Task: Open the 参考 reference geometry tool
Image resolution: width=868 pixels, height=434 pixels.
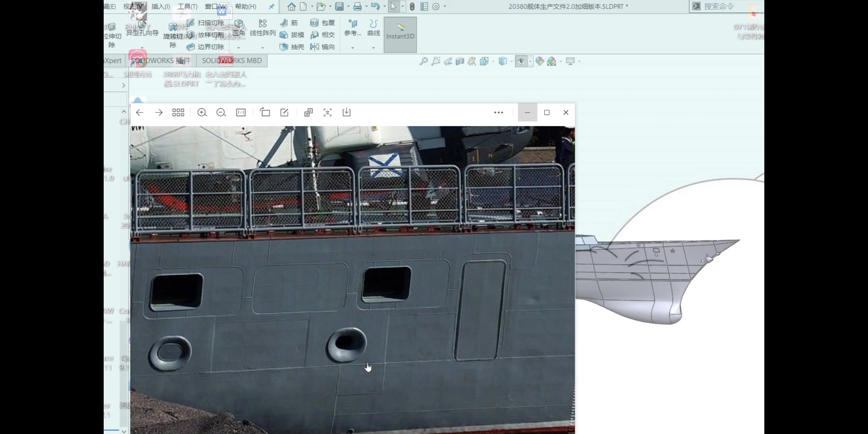Action: click(x=353, y=28)
